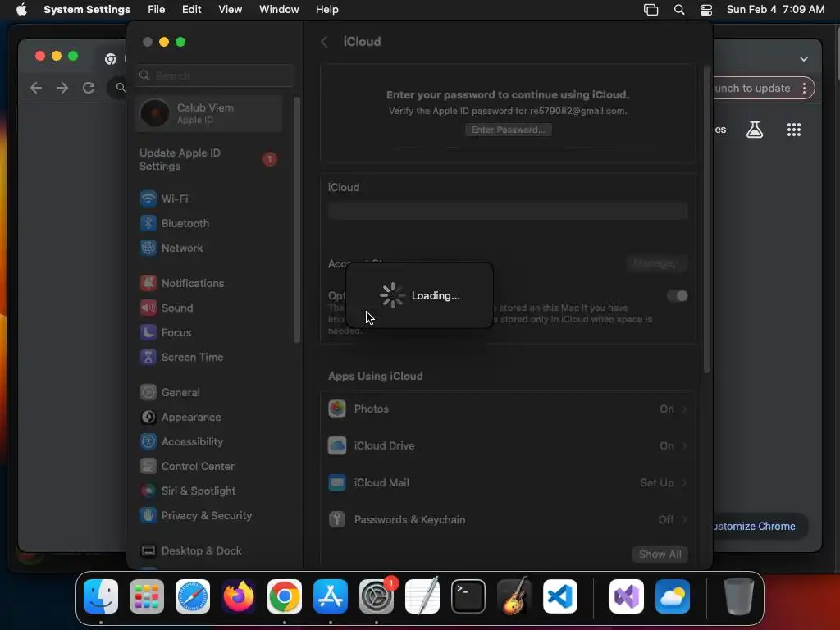The height and width of the screenshot is (630, 840).
Task: Open Trash from the Dock
Action: pyautogui.click(x=739, y=596)
